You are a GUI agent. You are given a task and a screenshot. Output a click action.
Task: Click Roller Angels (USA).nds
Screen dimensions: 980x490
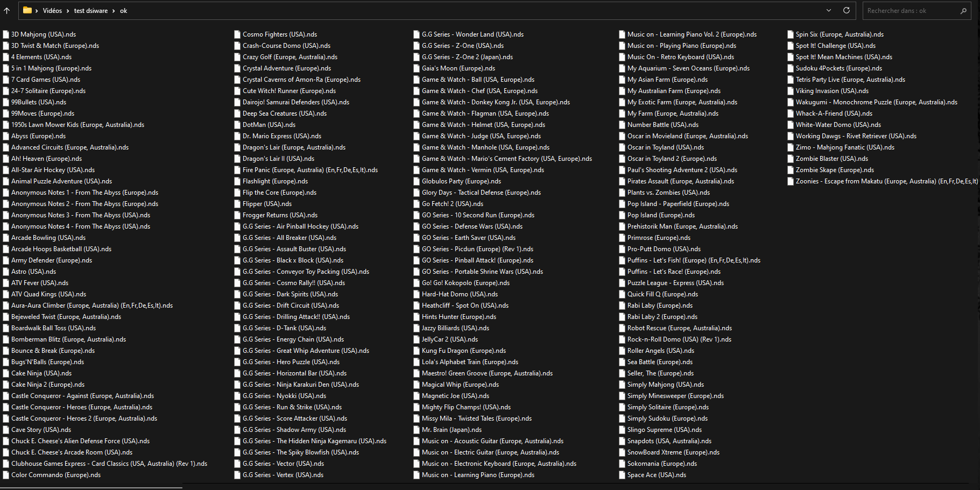661,351
